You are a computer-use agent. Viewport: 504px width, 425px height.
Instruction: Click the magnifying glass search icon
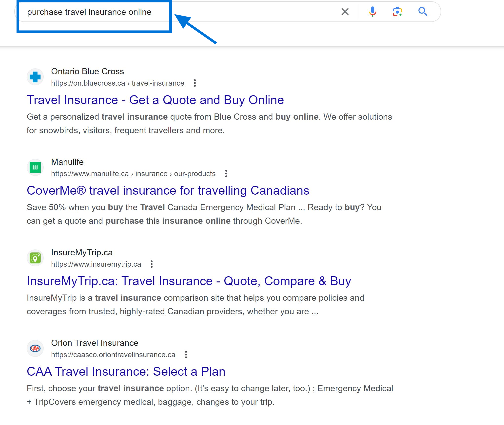(423, 12)
